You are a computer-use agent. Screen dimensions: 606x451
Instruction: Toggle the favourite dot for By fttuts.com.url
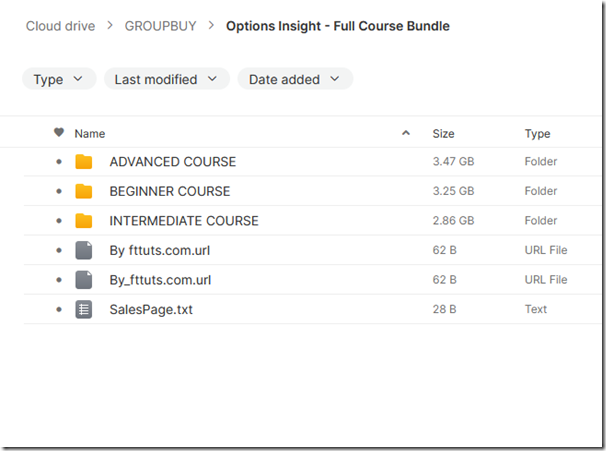coord(59,250)
